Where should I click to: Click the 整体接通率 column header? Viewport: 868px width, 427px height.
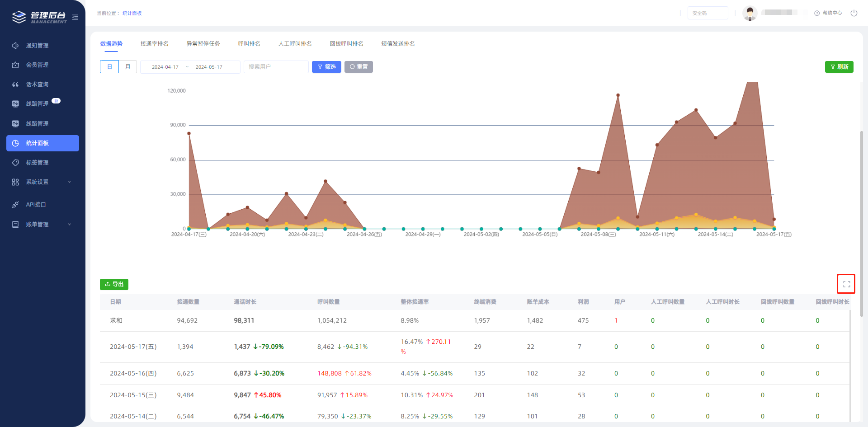pyautogui.click(x=415, y=302)
